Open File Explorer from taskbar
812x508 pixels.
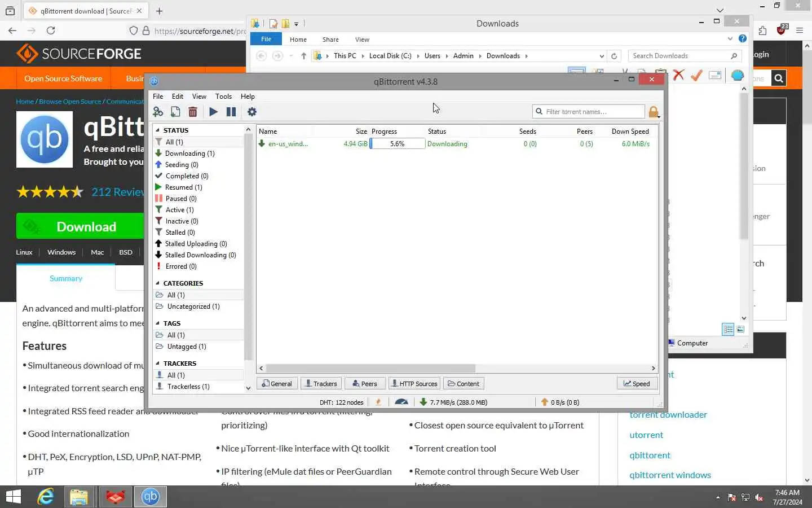(x=79, y=497)
